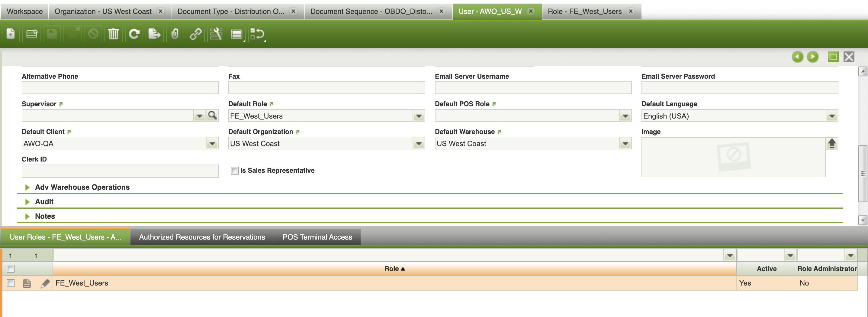
Task: Click the Save and Close toolbar icon
Action: tap(73, 34)
